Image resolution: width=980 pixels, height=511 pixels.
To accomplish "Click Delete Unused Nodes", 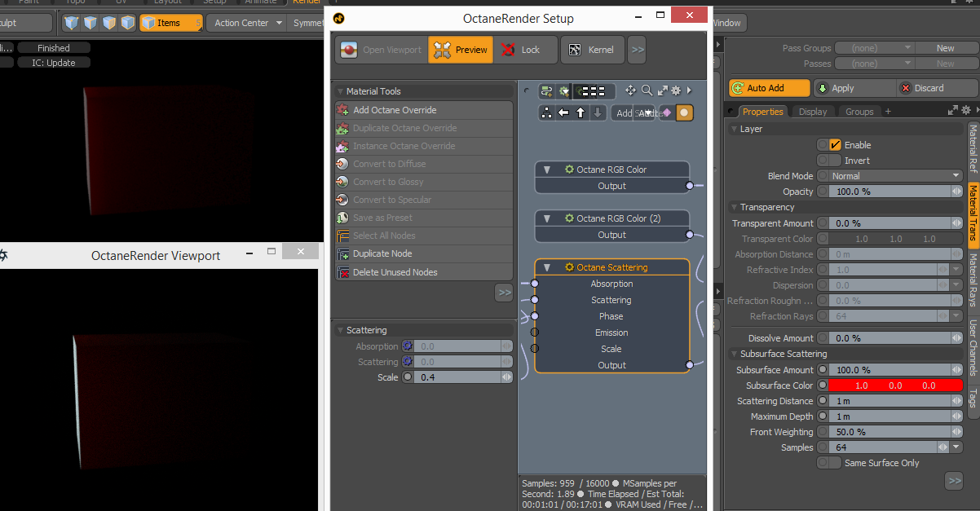I will [424, 272].
